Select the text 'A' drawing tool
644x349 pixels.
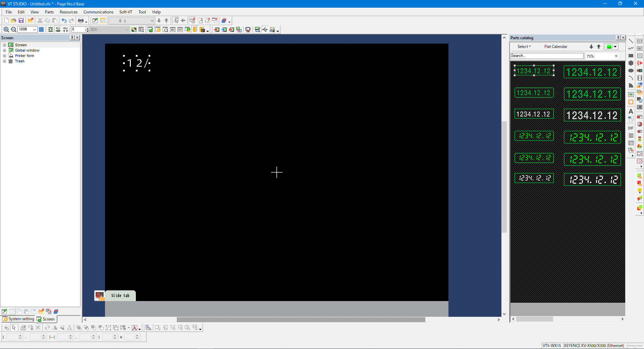pyautogui.click(x=631, y=111)
